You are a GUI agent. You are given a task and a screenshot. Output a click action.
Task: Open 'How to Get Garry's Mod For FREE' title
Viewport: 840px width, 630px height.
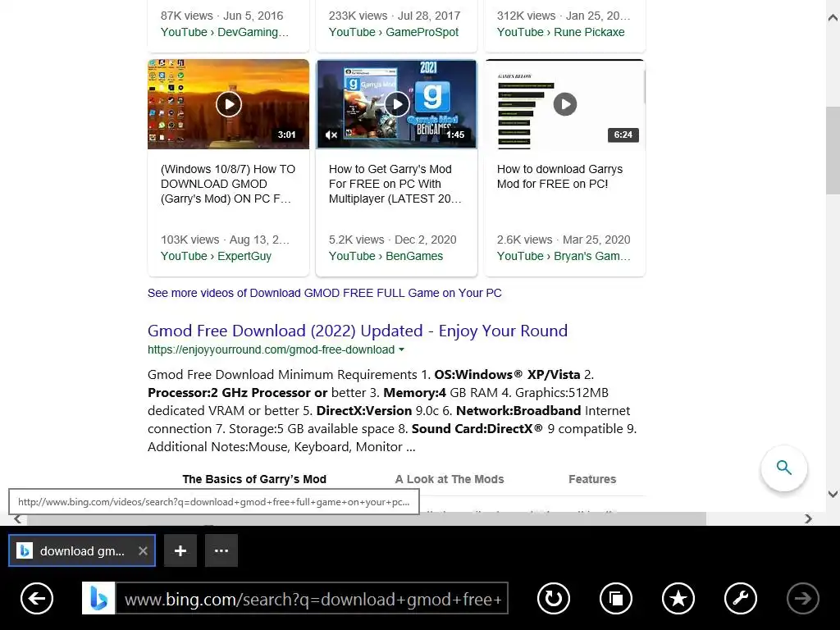pos(395,184)
